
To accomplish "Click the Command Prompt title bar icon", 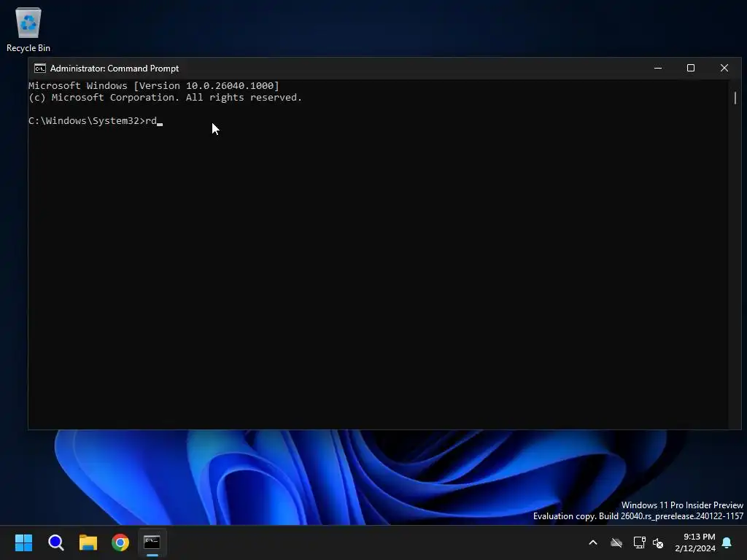I will (40, 69).
